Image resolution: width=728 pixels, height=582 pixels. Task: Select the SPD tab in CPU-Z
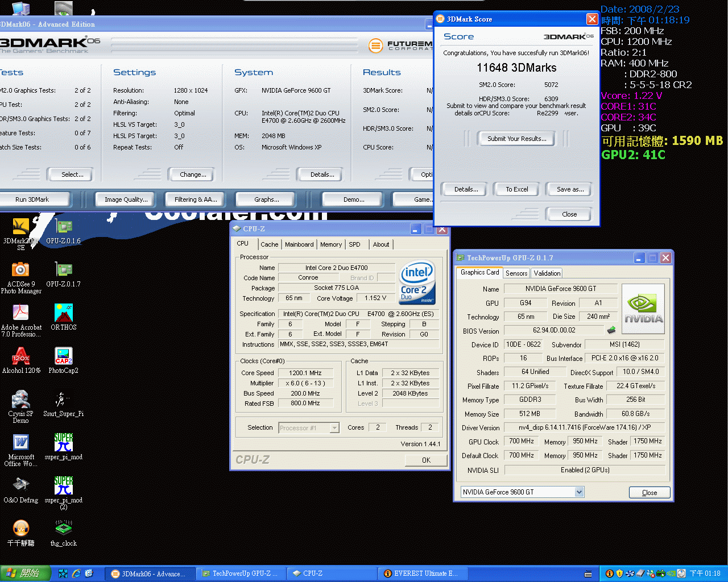click(x=354, y=244)
